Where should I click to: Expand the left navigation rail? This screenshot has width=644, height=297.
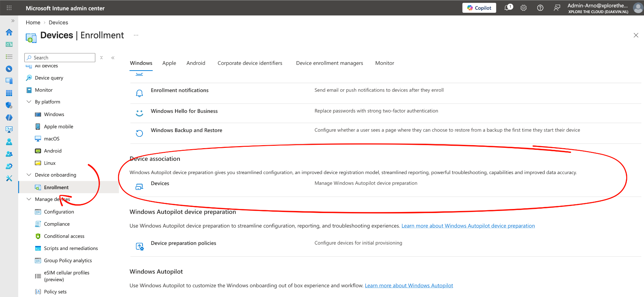(x=13, y=21)
